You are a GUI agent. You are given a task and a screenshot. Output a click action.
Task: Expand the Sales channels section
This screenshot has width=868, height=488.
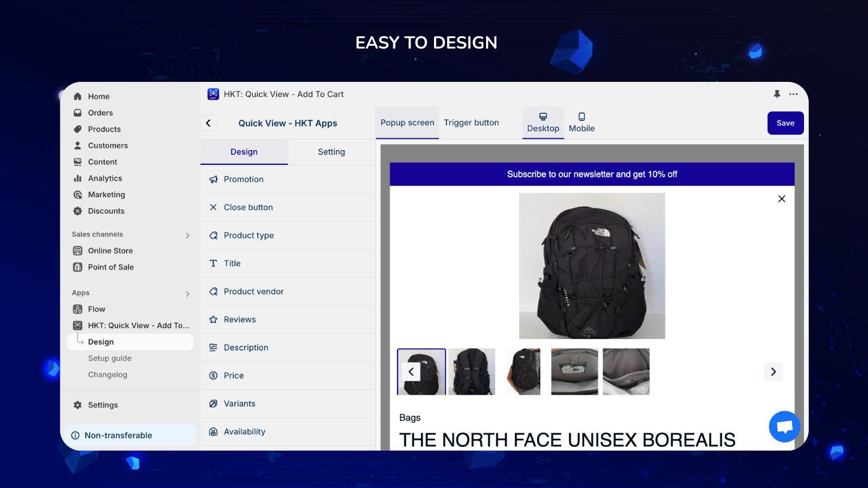click(x=187, y=235)
